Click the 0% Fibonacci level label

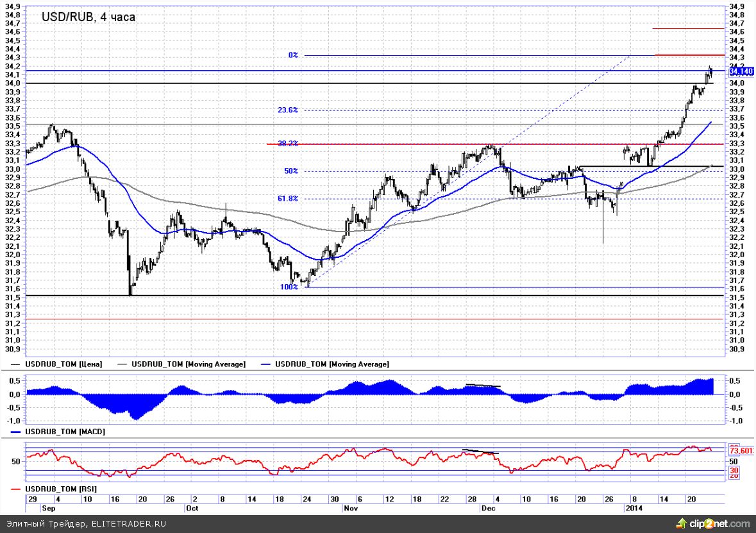[x=293, y=55]
